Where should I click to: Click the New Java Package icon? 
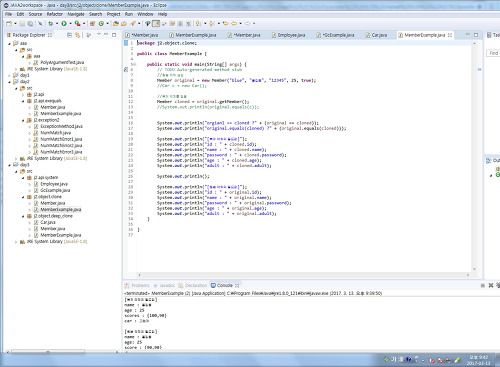pyautogui.click(x=92, y=23)
